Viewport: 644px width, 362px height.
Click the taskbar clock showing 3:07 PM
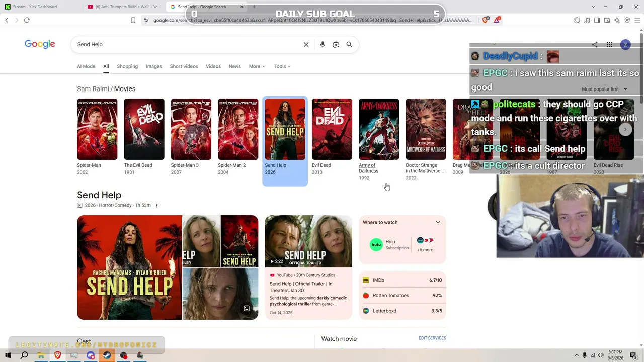point(615,355)
